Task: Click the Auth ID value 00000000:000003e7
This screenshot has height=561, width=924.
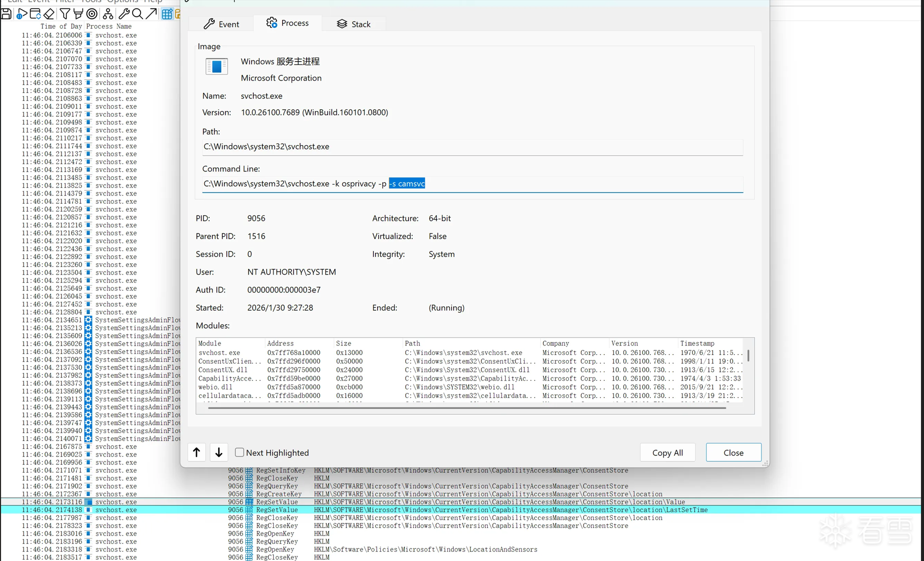Action: 284,290
